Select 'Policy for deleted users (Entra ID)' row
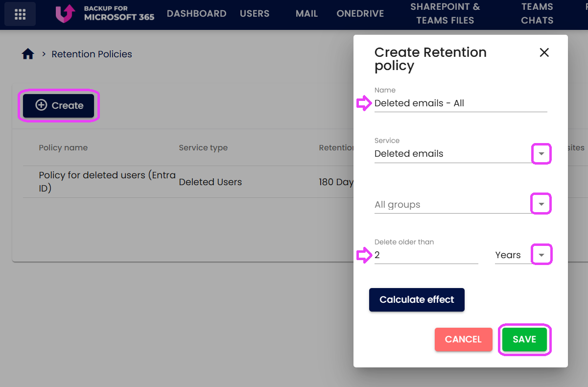Screen dimensions: 588x387 tap(188, 182)
